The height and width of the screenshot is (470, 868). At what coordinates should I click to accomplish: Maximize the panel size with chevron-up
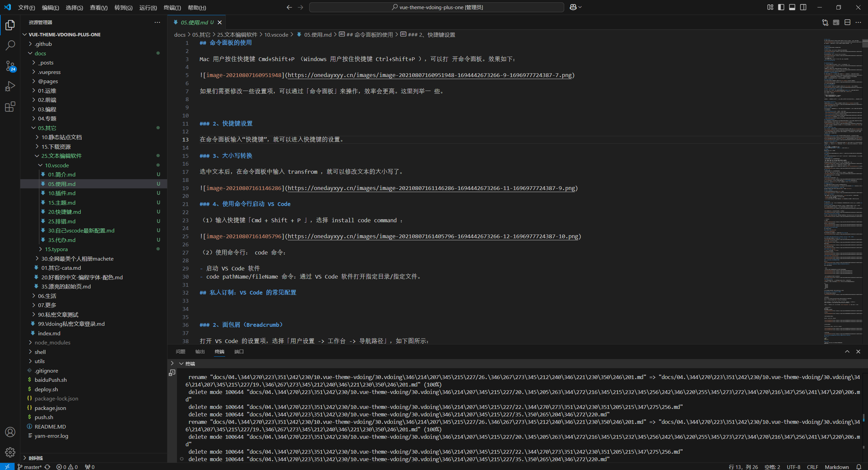pyautogui.click(x=847, y=352)
